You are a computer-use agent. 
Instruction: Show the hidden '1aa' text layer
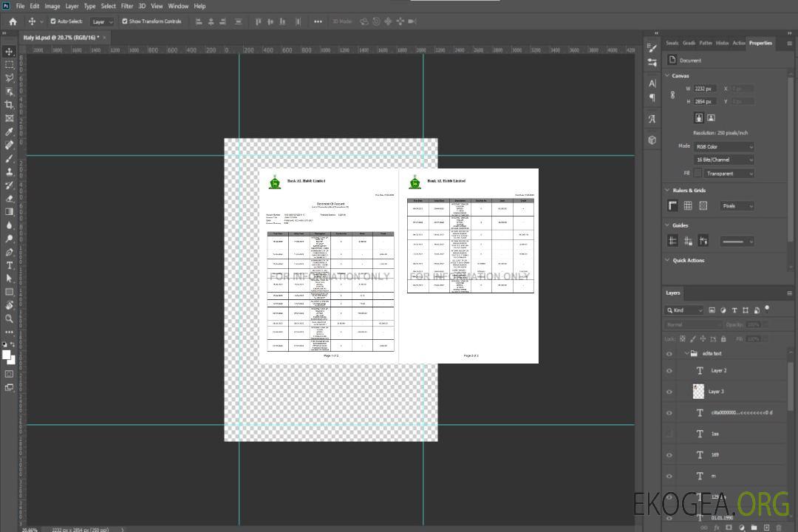[669, 434]
